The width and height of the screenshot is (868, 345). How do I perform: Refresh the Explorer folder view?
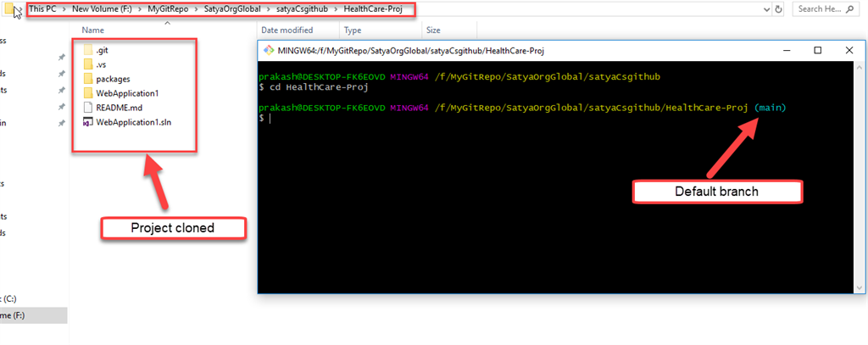click(779, 9)
